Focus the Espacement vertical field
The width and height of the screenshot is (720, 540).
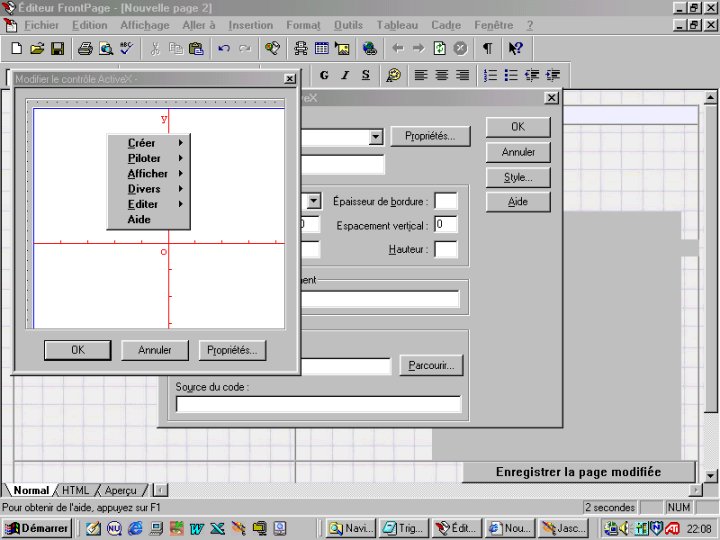coord(446,225)
